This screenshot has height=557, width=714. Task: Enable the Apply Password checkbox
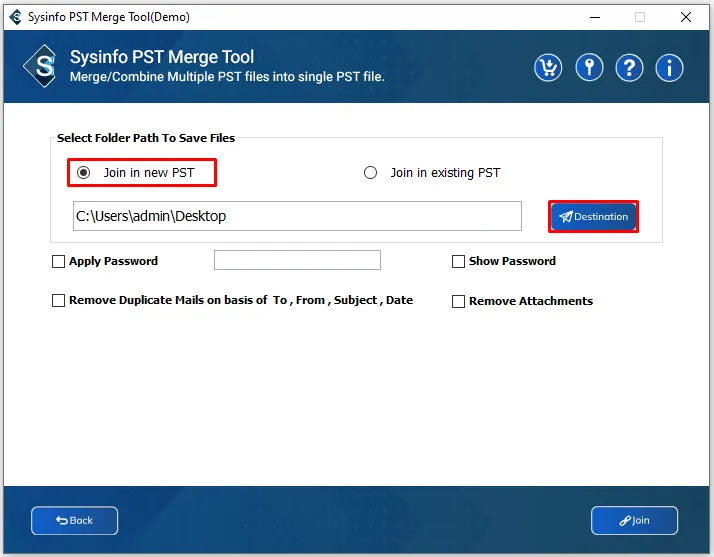click(x=58, y=262)
